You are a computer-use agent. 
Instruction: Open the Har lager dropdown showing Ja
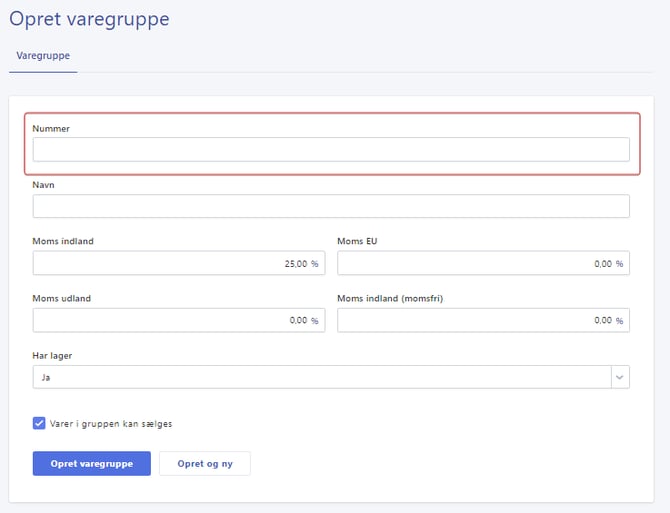click(x=320, y=377)
